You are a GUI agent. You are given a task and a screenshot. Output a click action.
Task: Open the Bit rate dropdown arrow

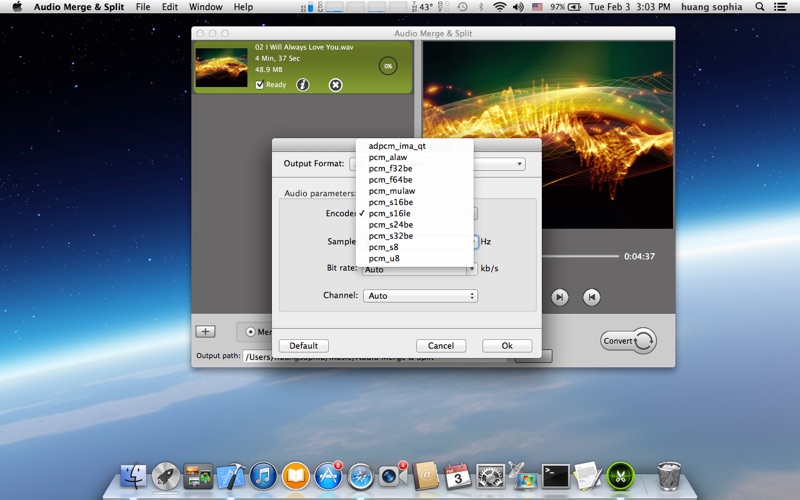point(471,269)
